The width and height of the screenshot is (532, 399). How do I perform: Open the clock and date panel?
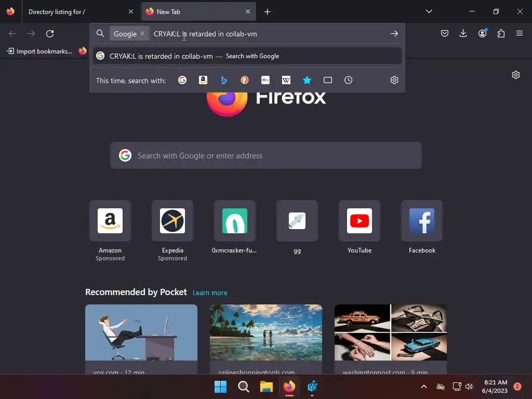(495, 387)
